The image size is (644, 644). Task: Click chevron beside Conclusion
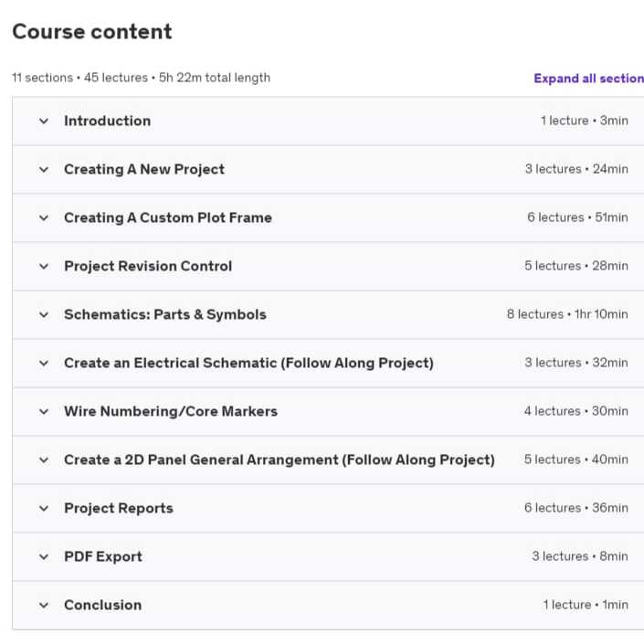coord(44,605)
